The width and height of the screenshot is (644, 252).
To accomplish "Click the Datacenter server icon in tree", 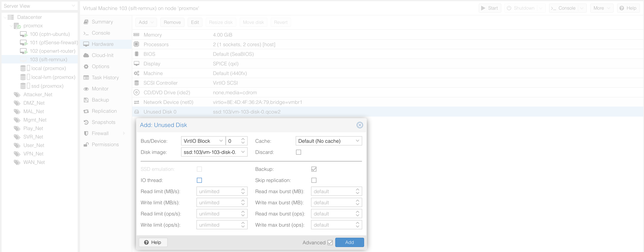I will pyautogui.click(x=11, y=17).
